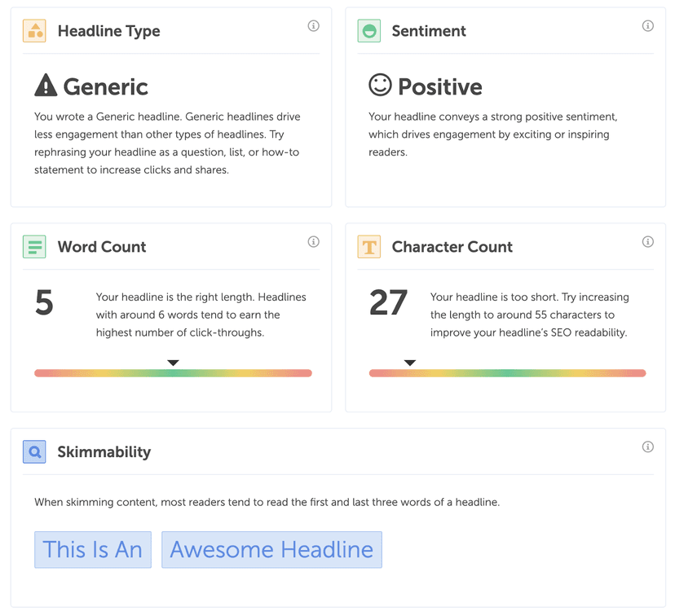Select the Skimmability section header
675x616 pixels.
pyautogui.click(x=103, y=452)
